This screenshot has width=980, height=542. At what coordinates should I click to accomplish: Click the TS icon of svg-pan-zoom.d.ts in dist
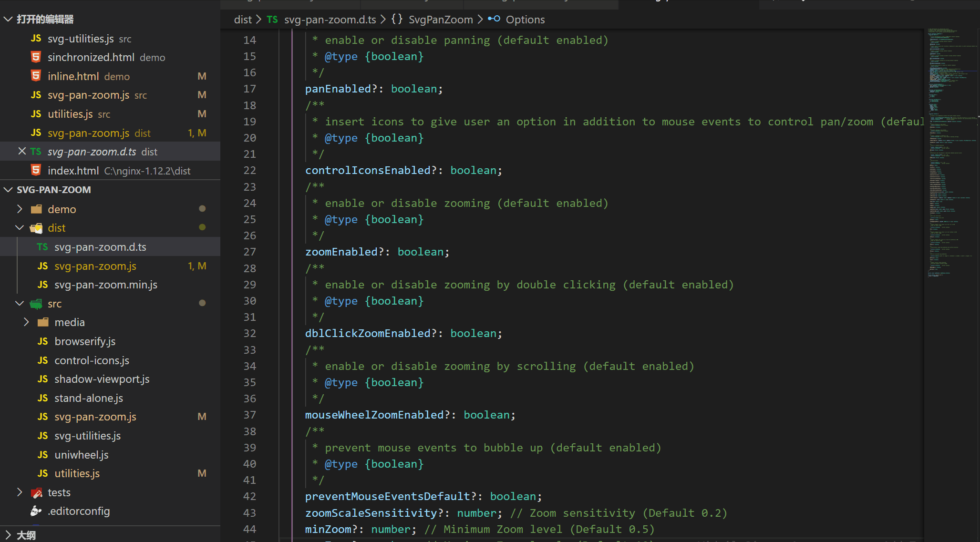[42, 247]
